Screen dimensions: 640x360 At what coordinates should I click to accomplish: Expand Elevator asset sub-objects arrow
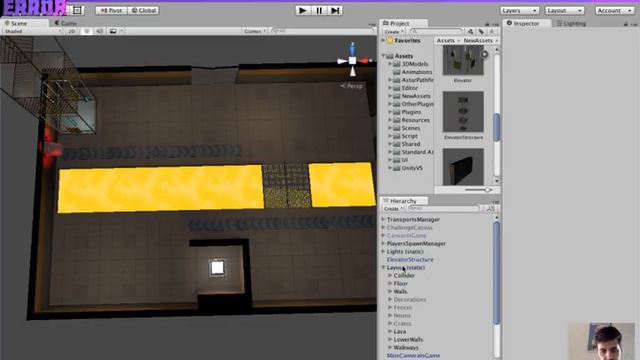point(484,54)
